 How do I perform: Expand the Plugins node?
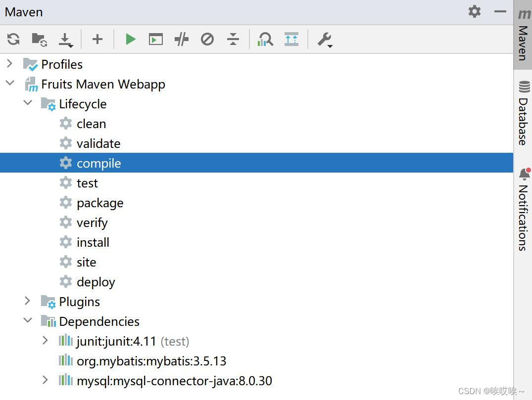point(28,300)
